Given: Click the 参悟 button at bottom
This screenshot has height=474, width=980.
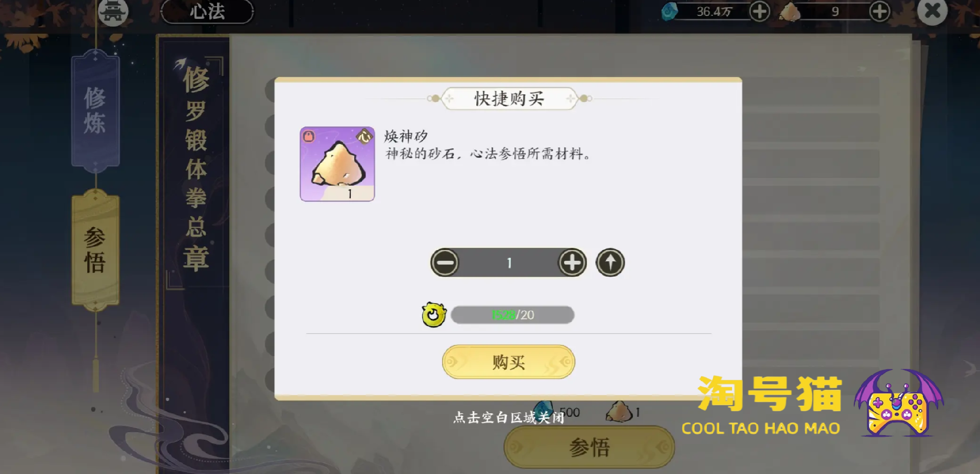Looking at the screenshot, I should (x=590, y=447).
